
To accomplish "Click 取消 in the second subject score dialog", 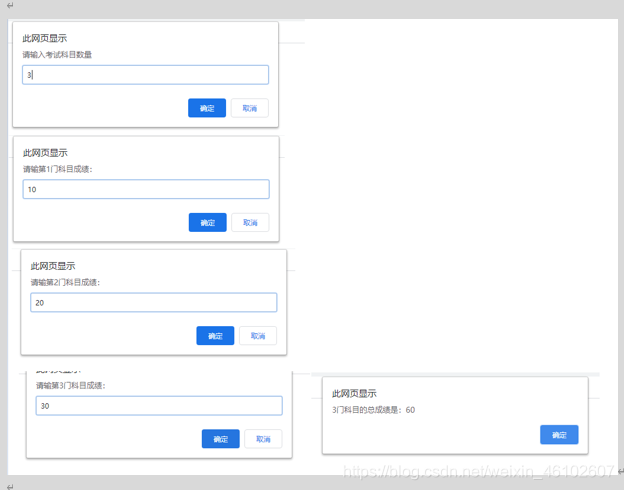I will [x=258, y=336].
